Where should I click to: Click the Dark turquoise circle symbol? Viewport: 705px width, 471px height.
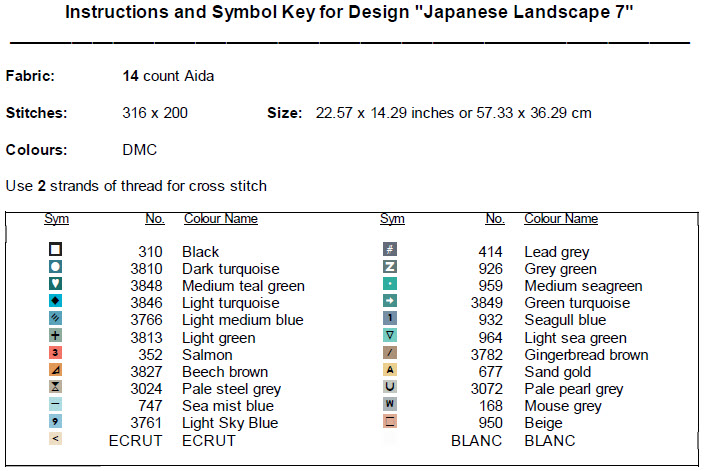point(56,267)
